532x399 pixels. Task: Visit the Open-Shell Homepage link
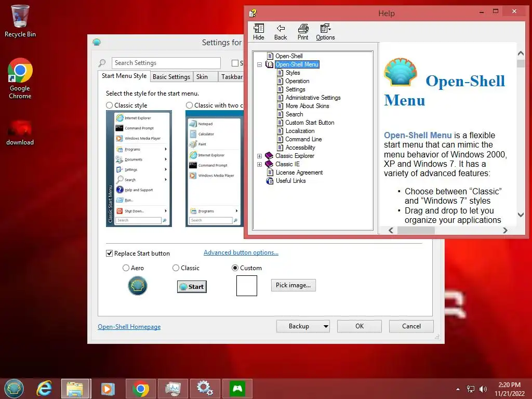[129, 327]
